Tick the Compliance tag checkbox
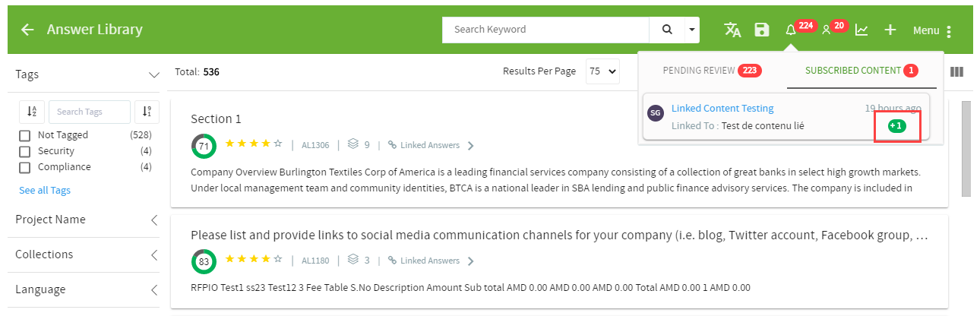 (24, 167)
